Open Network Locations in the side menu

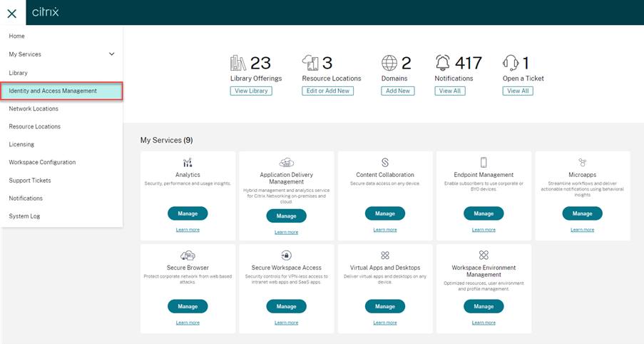click(x=34, y=108)
